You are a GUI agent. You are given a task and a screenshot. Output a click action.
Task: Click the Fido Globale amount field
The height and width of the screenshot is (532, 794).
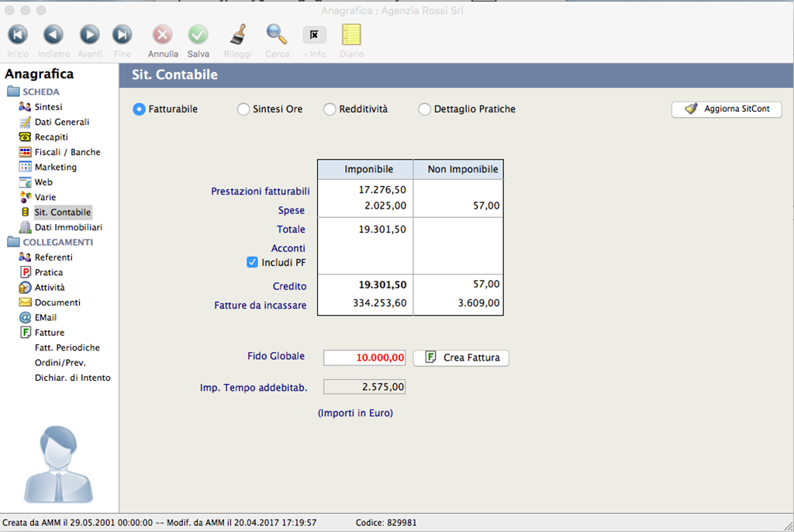tap(364, 358)
